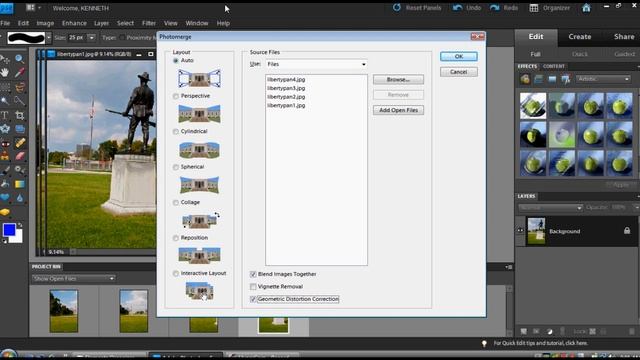Click the Browse button
This screenshot has width=640, height=360.
click(398, 80)
